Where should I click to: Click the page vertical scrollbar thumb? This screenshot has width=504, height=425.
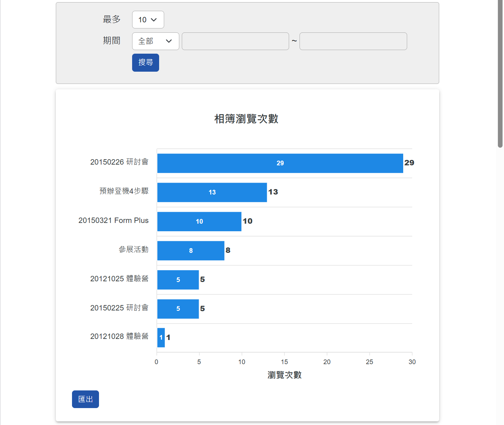pyautogui.click(x=500, y=74)
